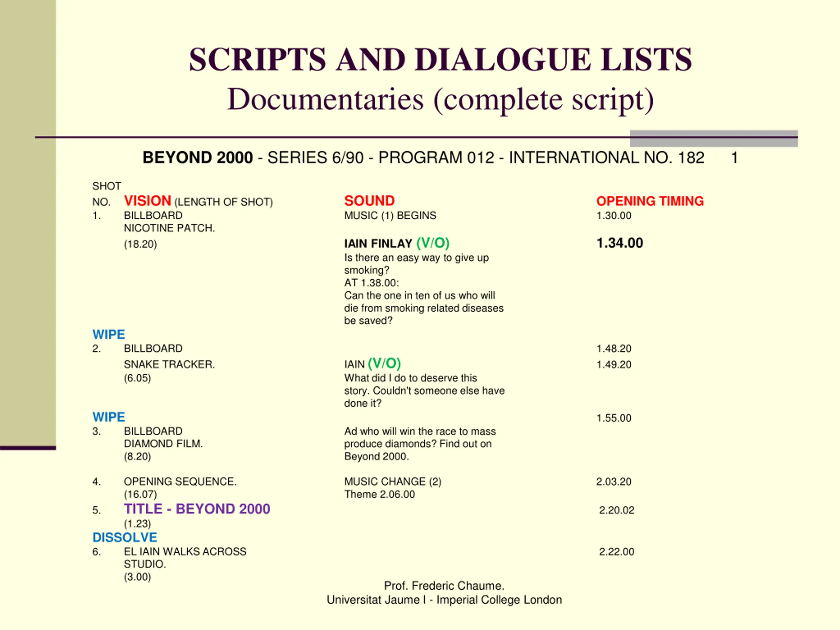Click '(LENGTH OF SHOT)' label
840x630 pixels.
point(223,202)
